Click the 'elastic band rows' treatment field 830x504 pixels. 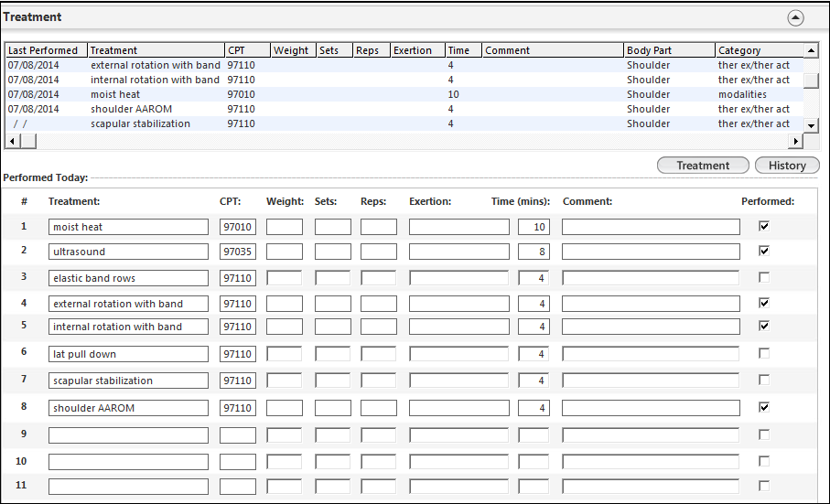click(x=129, y=278)
